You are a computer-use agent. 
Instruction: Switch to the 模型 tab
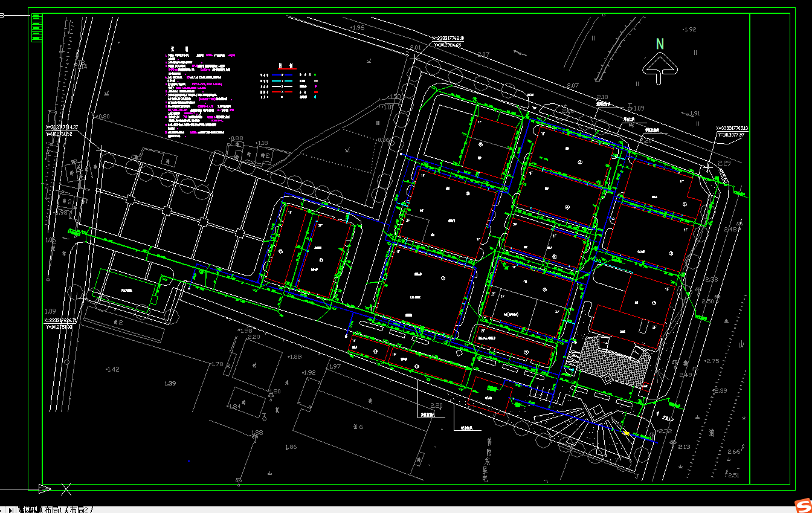coord(30,509)
